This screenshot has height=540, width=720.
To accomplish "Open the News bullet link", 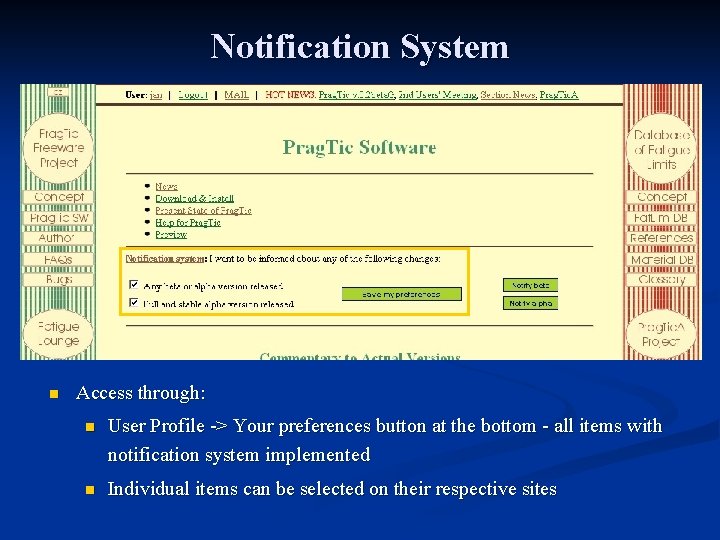I will tap(166, 186).
